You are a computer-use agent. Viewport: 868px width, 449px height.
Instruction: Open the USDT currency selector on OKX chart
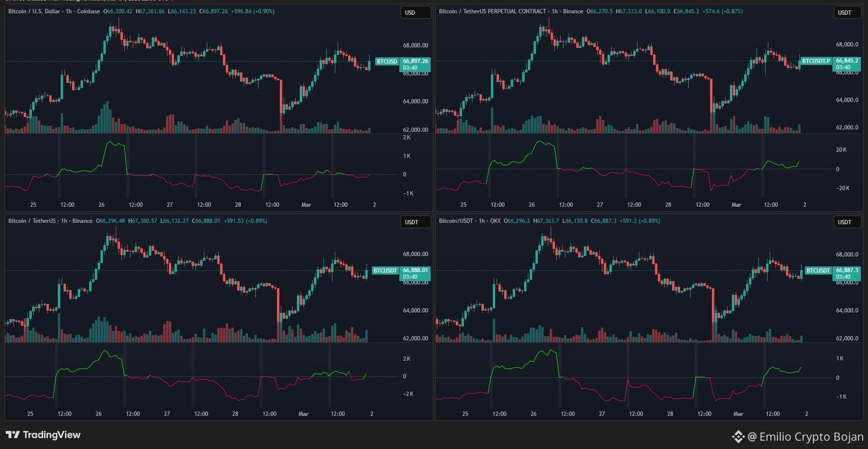[x=847, y=222]
